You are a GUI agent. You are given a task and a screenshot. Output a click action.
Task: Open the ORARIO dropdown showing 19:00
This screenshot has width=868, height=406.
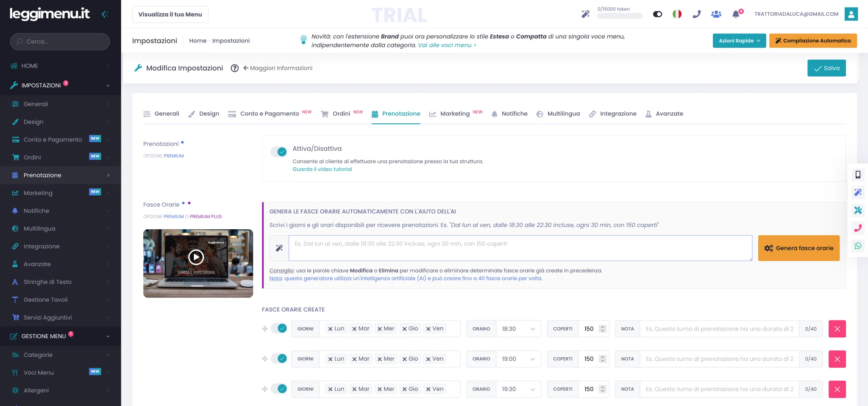click(518, 359)
